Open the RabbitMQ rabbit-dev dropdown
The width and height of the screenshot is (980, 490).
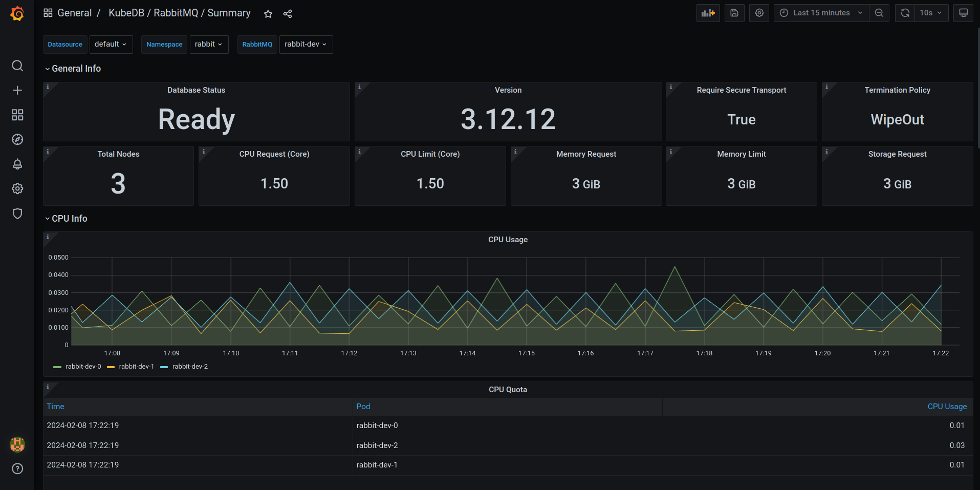pos(306,45)
